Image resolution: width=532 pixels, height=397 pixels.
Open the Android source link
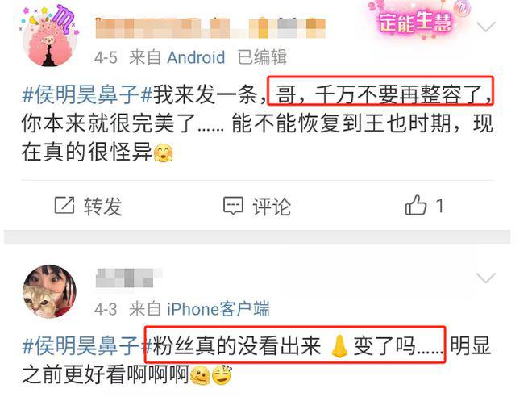[196, 57]
